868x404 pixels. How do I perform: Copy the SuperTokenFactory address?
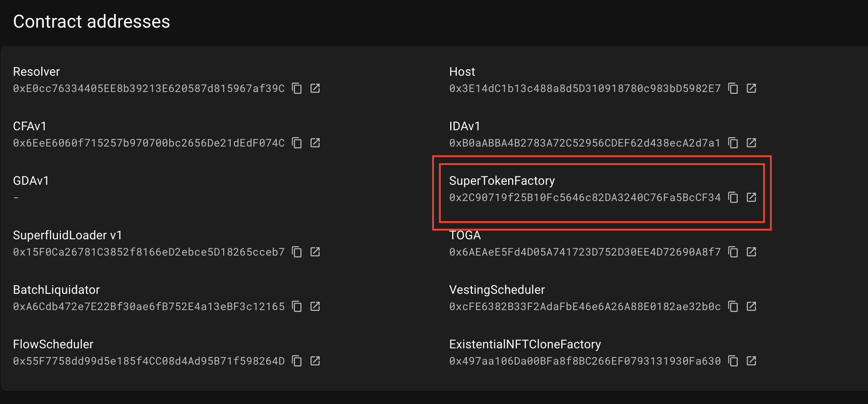[x=734, y=197]
